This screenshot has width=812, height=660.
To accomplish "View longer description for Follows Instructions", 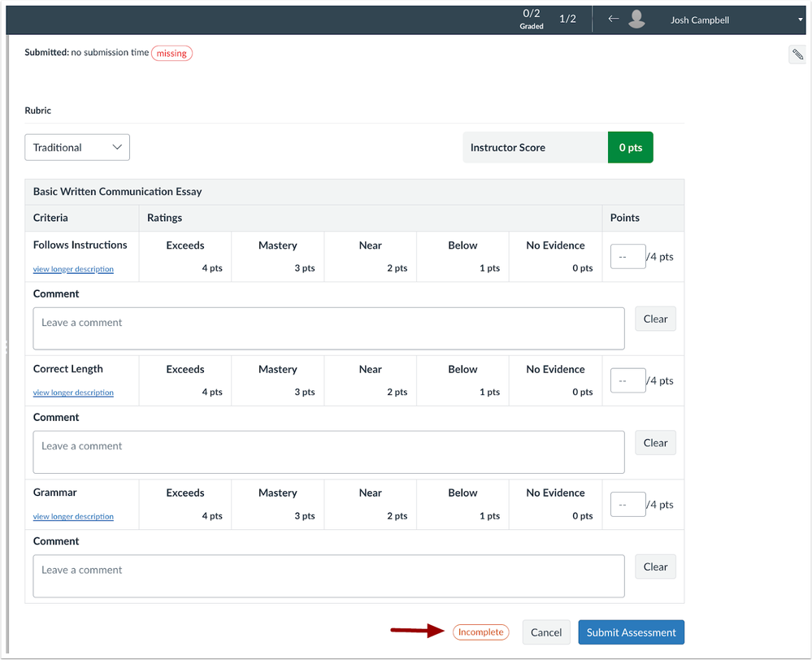I will coord(73,269).
